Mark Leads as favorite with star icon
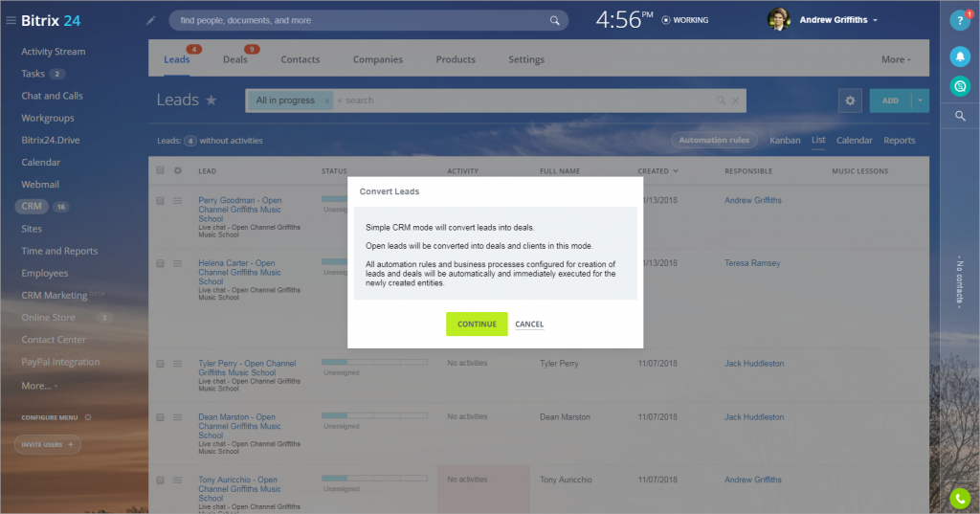The image size is (980, 514). pos(212,101)
